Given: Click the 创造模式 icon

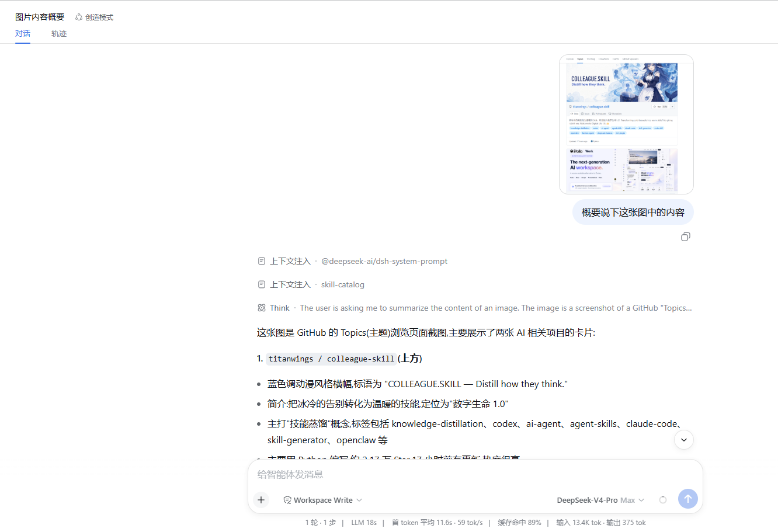Looking at the screenshot, I should 79,18.
